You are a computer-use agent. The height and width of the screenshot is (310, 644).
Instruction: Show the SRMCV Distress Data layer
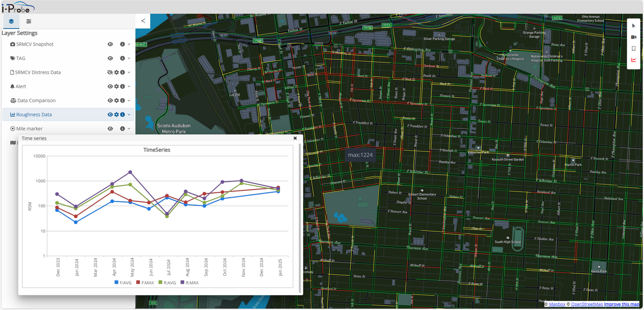110,72
